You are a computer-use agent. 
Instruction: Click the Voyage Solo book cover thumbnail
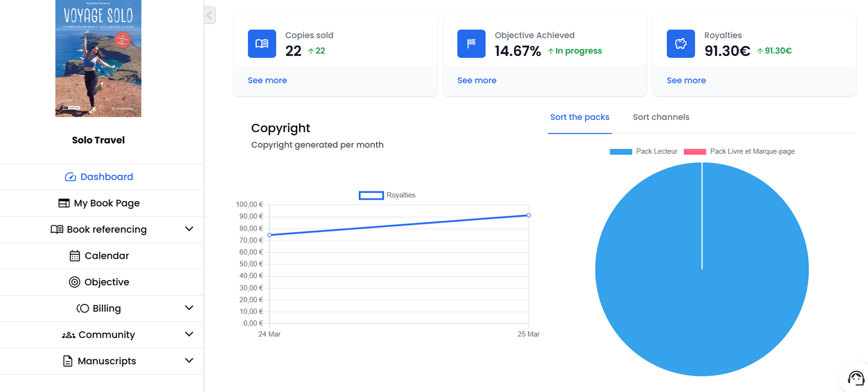tap(98, 58)
